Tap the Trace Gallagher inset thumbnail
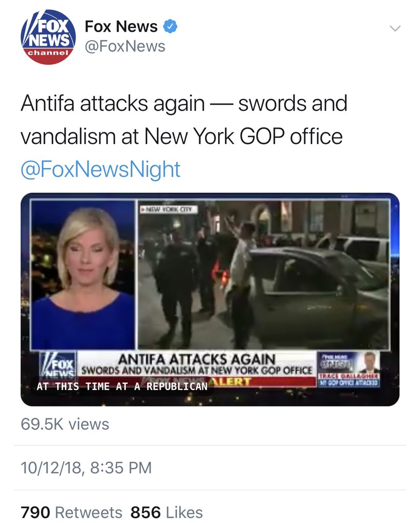Viewport: 420px width, 523px height. (x=348, y=369)
